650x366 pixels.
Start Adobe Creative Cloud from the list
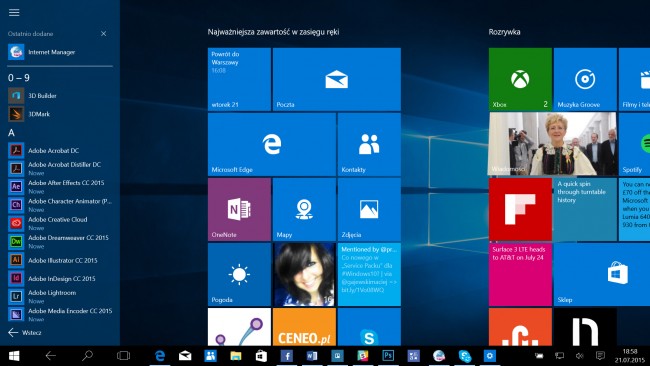60,223
